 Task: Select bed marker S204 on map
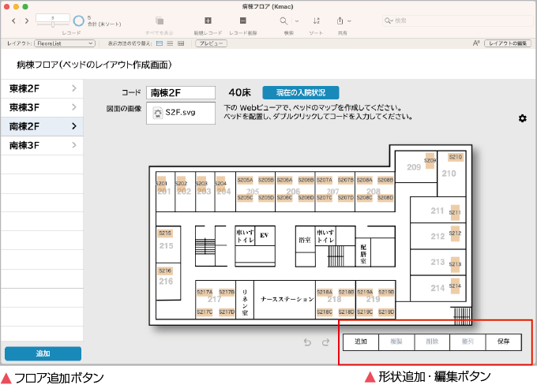221,184
